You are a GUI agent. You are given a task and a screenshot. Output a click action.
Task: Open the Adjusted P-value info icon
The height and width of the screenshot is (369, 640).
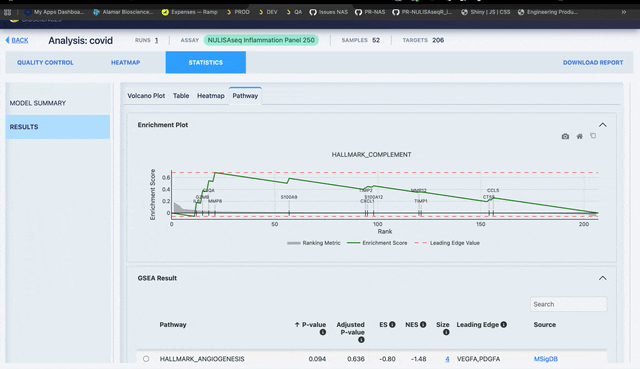point(361,340)
